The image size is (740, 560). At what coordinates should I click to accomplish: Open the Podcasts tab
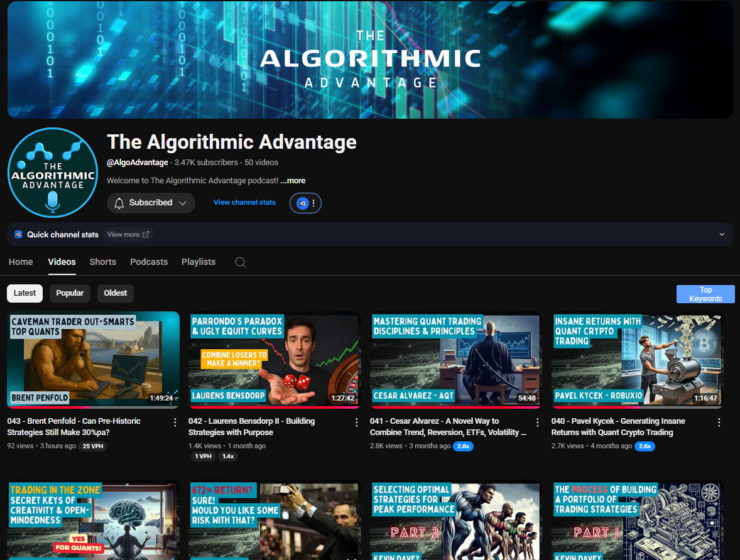point(149,262)
